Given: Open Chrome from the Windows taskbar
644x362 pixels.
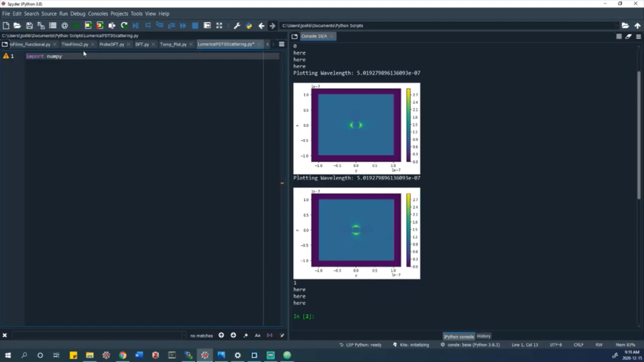Looking at the screenshot, I should pos(122,355).
